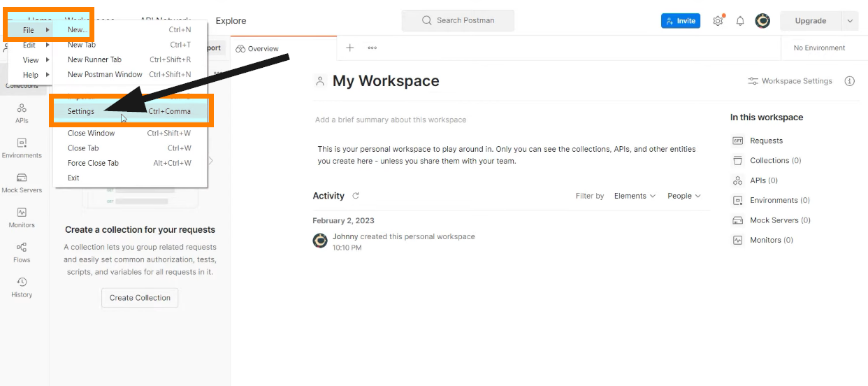868x386 pixels.
Task: Open the Elements filter dropdown
Action: point(635,196)
